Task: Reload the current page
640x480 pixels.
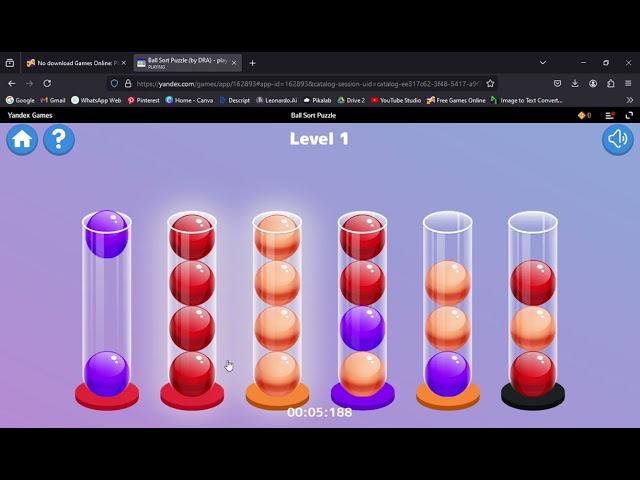Action: pyautogui.click(x=47, y=83)
